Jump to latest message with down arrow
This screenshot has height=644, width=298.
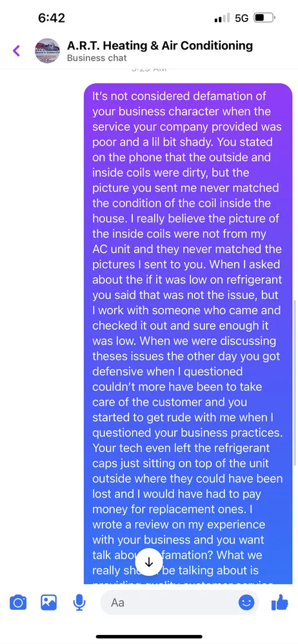[x=148, y=563]
